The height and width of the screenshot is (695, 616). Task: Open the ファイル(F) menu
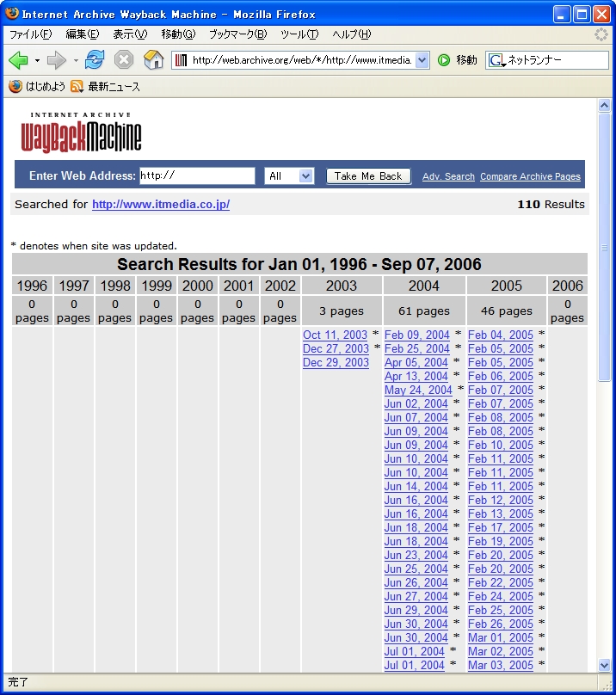(30, 34)
